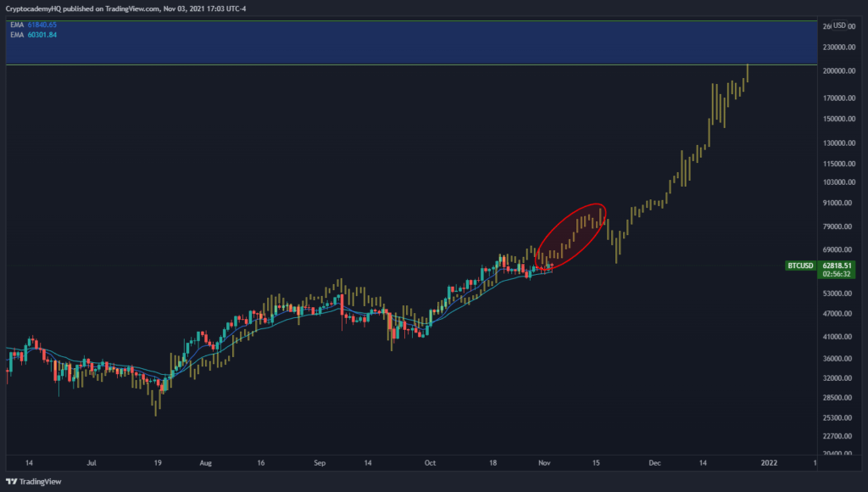This screenshot has height=492, width=868.
Task: Click the 53000.00 price axis label
Action: coord(837,294)
